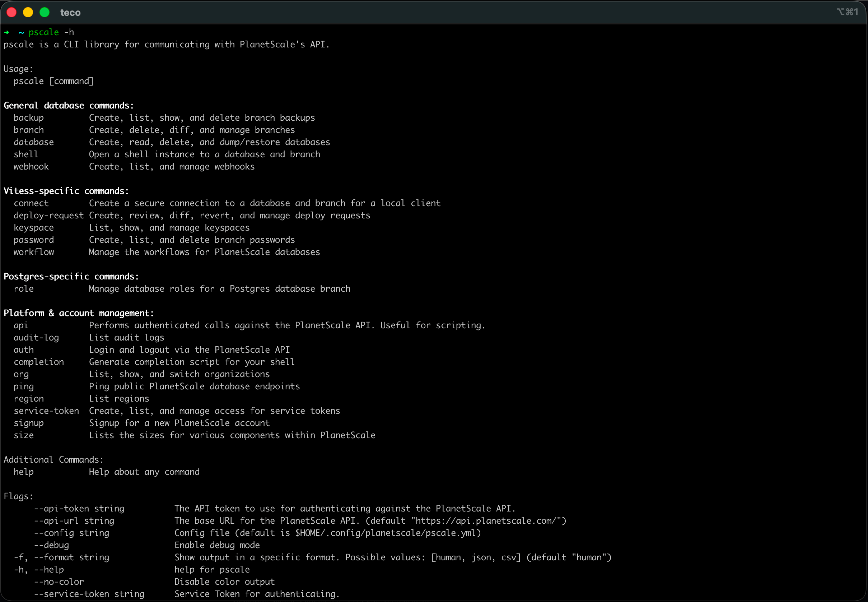
Task: Select the 'api' command name
Action: click(x=21, y=325)
